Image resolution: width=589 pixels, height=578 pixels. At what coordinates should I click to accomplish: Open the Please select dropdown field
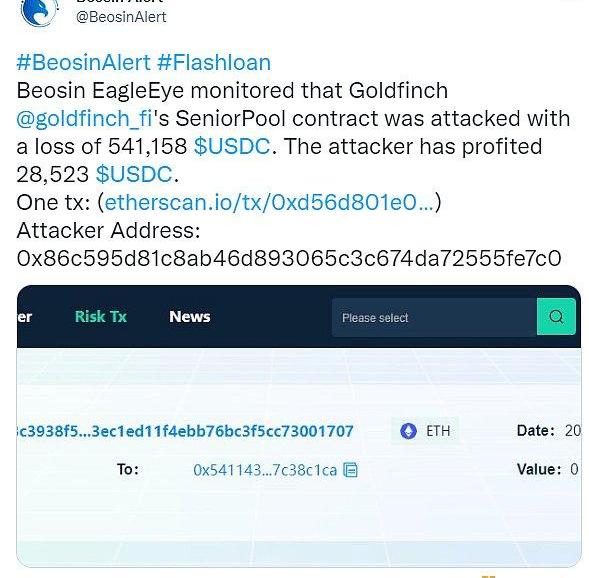(434, 317)
